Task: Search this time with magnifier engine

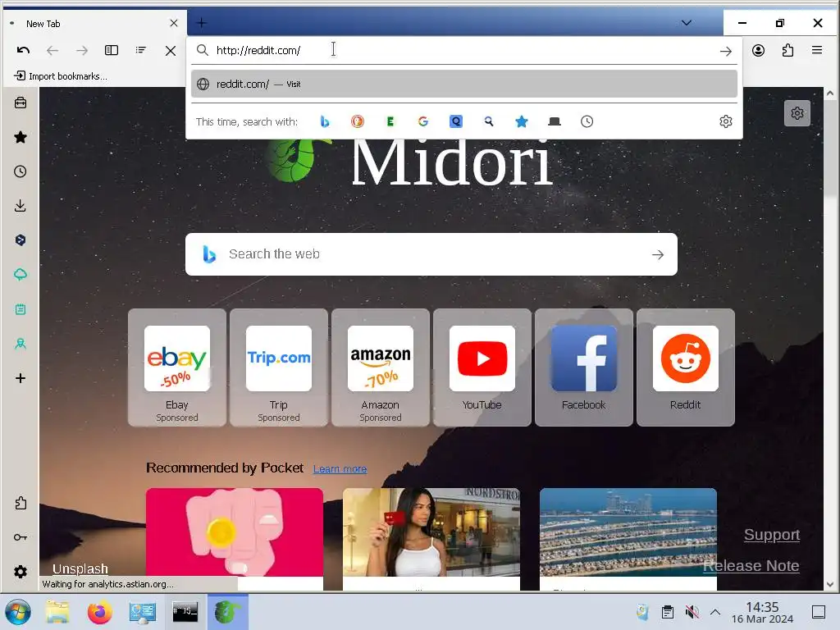Action: pyautogui.click(x=489, y=121)
